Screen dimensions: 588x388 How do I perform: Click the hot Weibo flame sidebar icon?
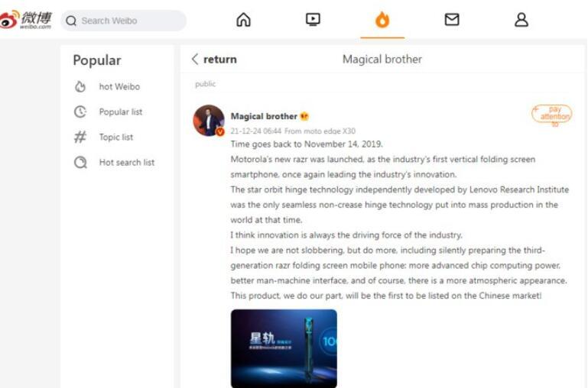point(80,86)
